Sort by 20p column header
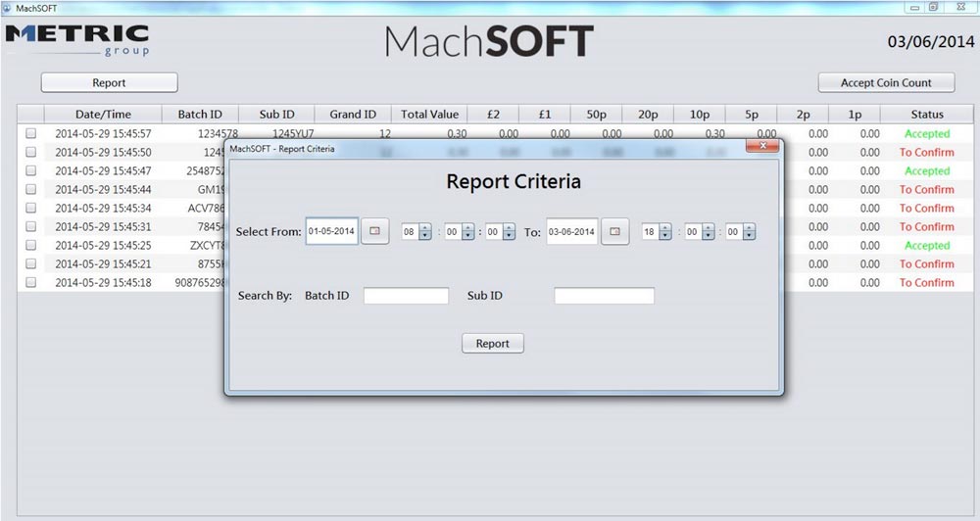The width and height of the screenshot is (980, 521). (648, 115)
